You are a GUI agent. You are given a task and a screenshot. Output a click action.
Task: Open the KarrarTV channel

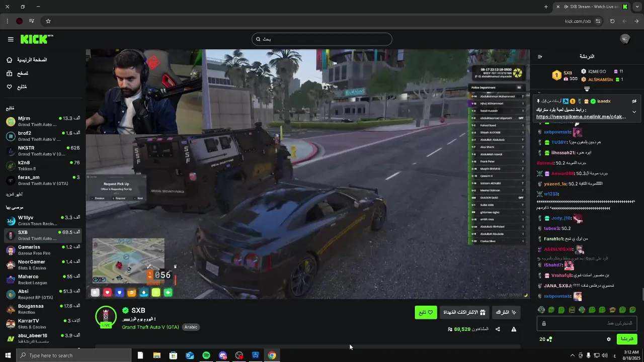point(43,323)
